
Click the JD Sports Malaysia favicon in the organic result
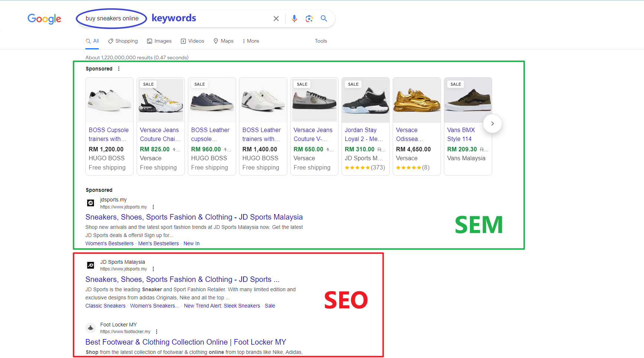pyautogui.click(x=91, y=265)
